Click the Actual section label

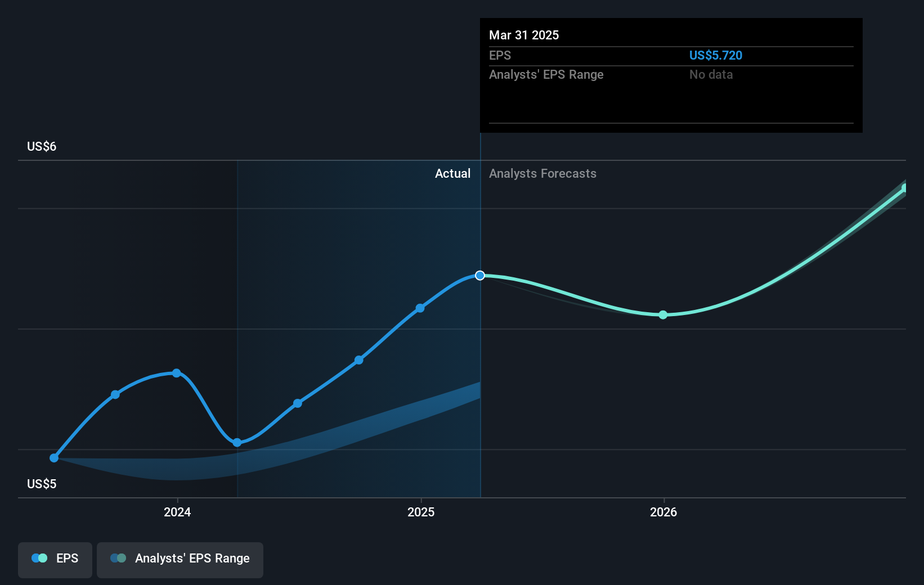coord(452,173)
